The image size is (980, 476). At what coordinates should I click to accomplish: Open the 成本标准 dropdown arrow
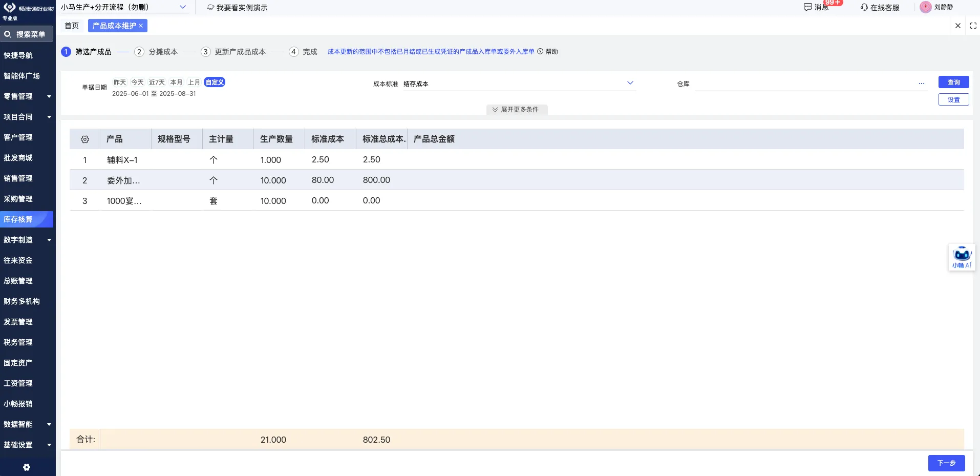[630, 83]
